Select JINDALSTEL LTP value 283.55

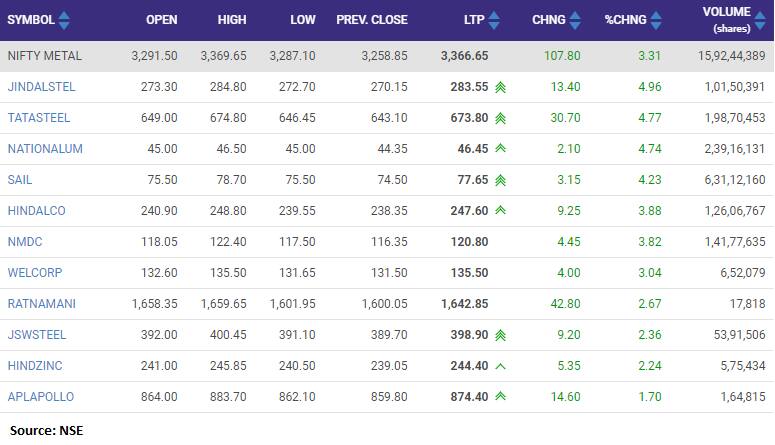pos(469,87)
